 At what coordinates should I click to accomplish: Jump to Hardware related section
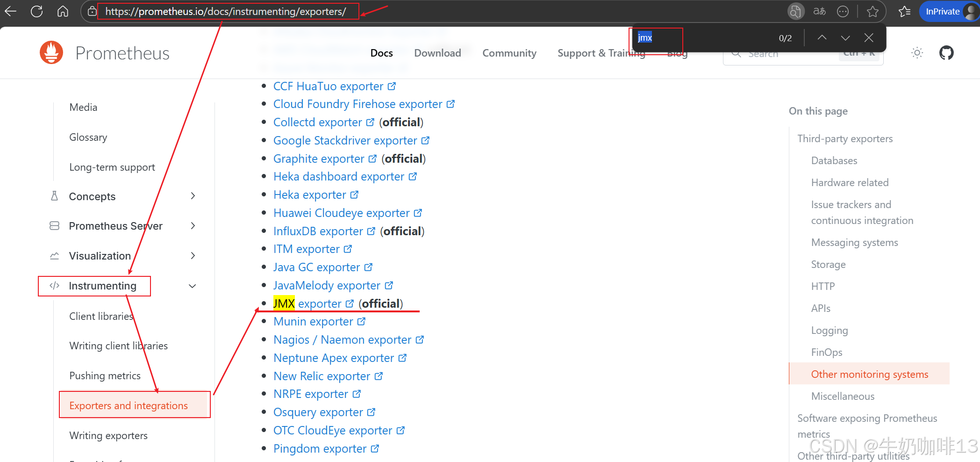pyautogui.click(x=850, y=182)
